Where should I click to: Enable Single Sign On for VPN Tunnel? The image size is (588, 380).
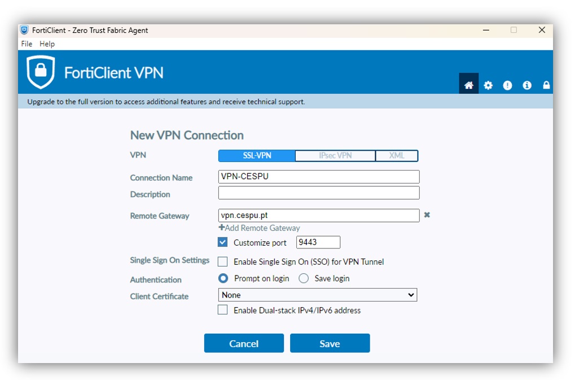(223, 261)
